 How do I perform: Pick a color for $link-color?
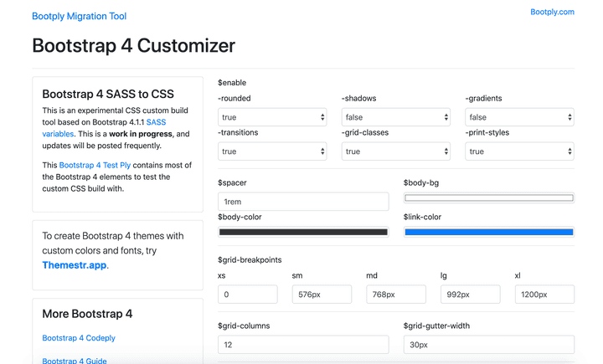489,232
